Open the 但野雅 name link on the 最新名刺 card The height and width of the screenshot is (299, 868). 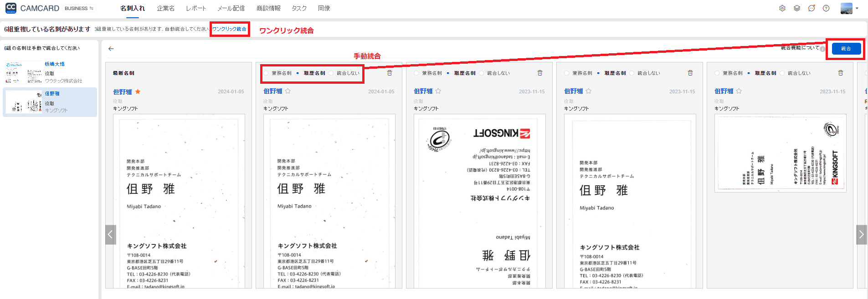(123, 92)
